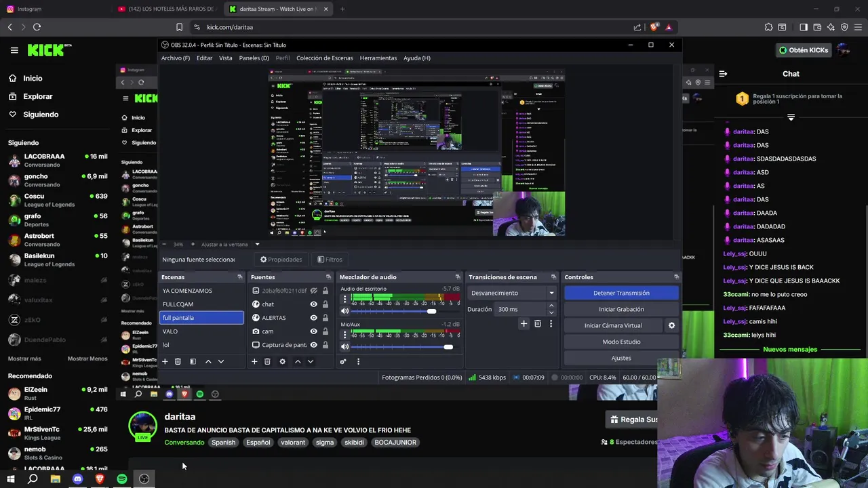Decrease transition Duración with down arrow
Screen dimensions: 868x488
pyautogui.click(x=551, y=312)
